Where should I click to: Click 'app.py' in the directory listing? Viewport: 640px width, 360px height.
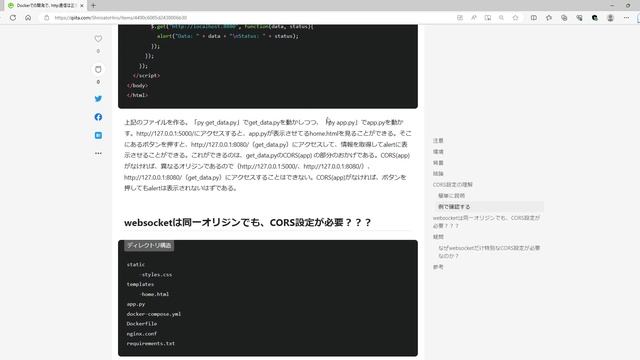136,304
